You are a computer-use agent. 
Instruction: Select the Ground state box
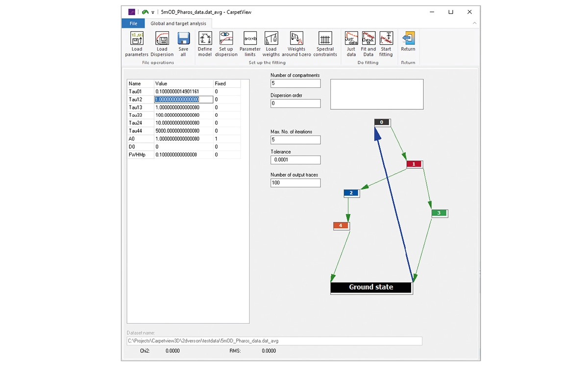(x=371, y=288)
